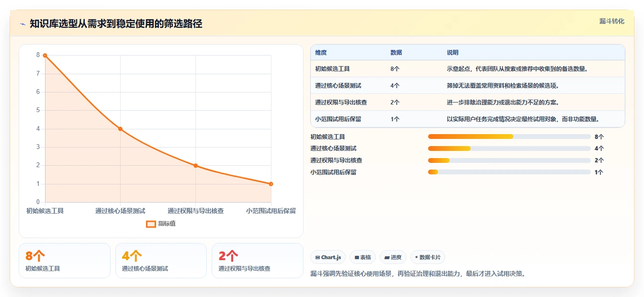Click description starting 筛掉无法覆盖
The height and width of the screenshot is (297, 644).
point(504,86)
